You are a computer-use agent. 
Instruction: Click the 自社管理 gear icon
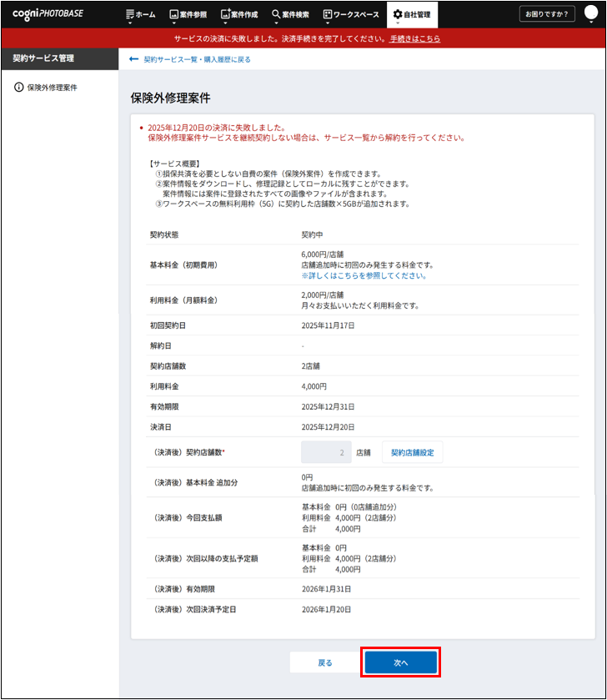[x=397, y=14]
